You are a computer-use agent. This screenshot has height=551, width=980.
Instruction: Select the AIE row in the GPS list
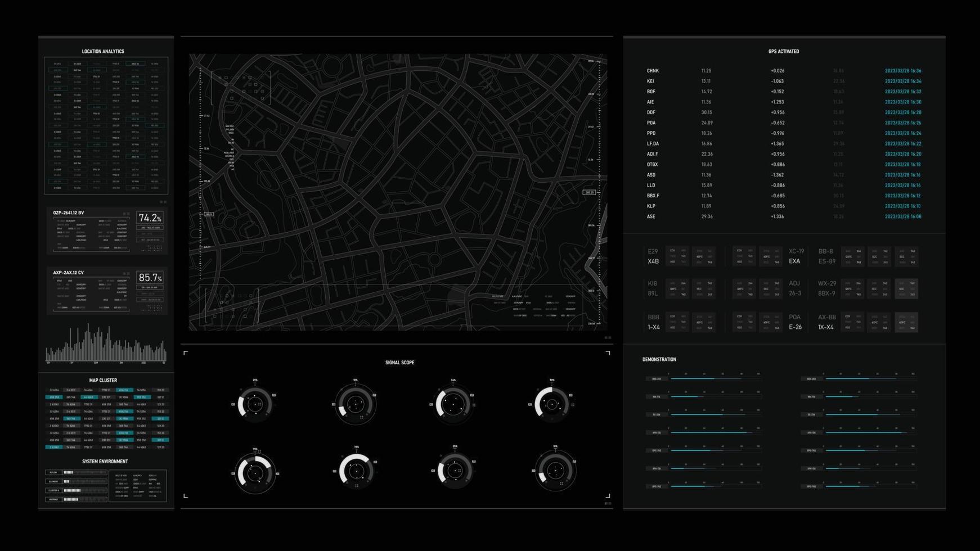(784, 102)
